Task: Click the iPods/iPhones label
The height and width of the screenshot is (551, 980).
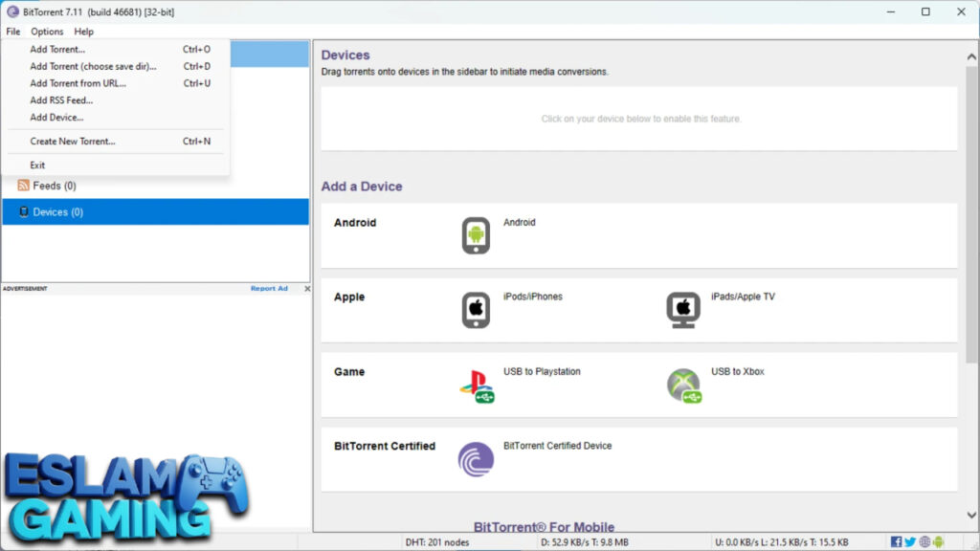Action: coord(532,297)
